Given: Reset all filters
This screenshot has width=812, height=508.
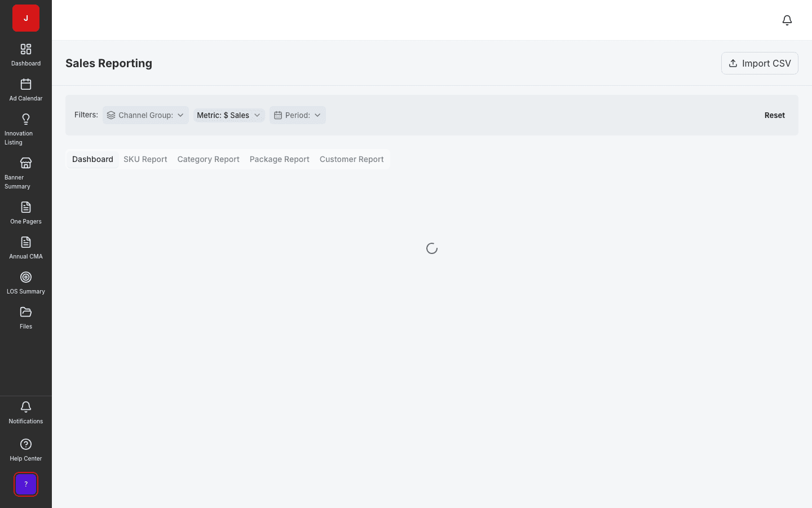Looking at the screenshot, I should pos(775,115).
